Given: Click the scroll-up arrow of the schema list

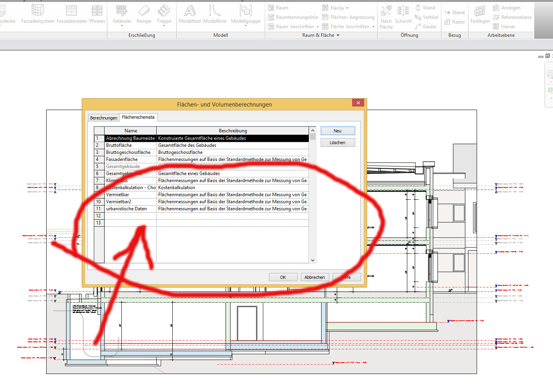Looking at the screenshot, I should [x=313, y=130].
